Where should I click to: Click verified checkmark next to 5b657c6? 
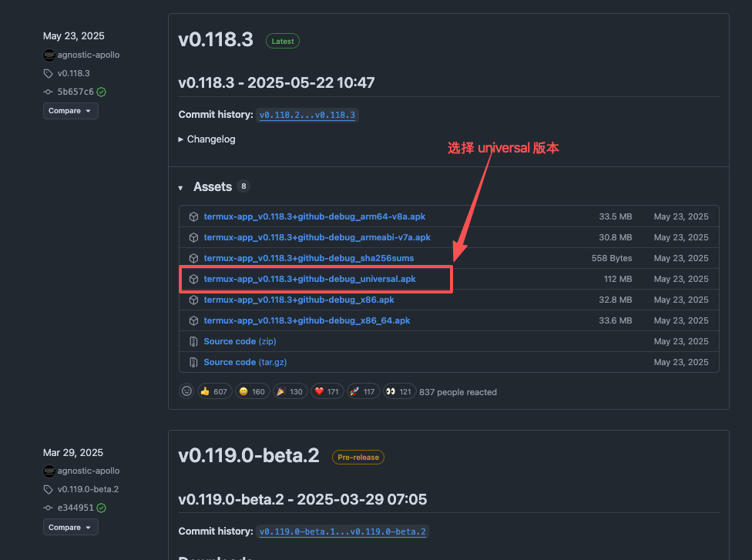101,92
